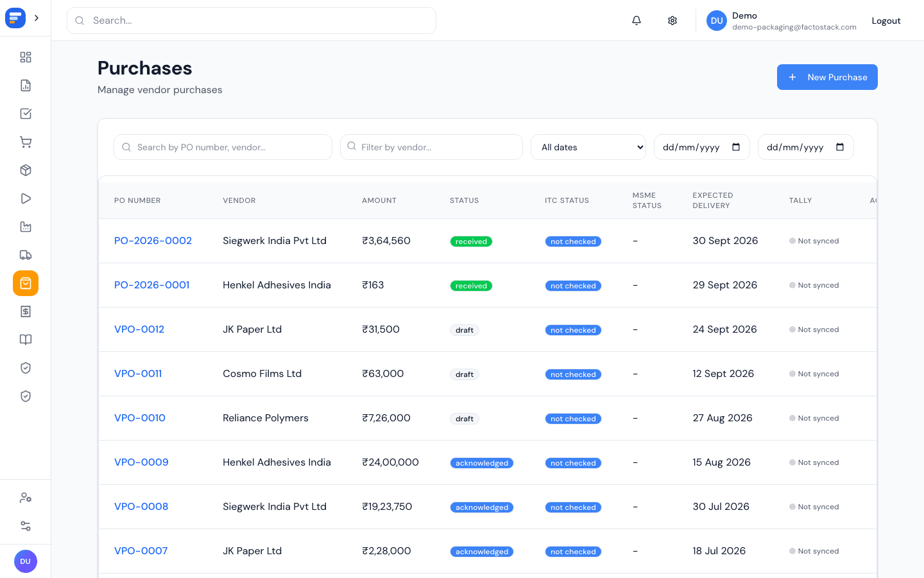Open purchase order PO-2026-0001

pyautogui.click(x=151, y=285)
